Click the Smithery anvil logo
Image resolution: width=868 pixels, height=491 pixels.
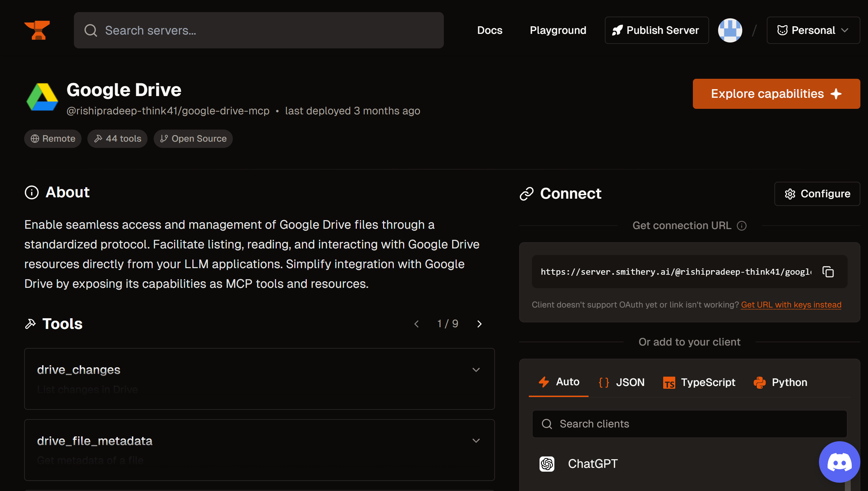tap(37, 30)
